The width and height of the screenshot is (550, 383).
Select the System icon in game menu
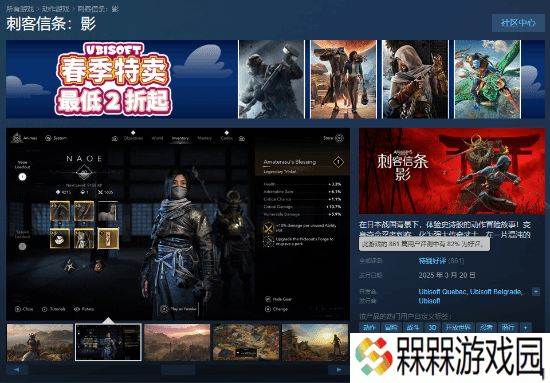pyautogui.click(x=48, y=138)
